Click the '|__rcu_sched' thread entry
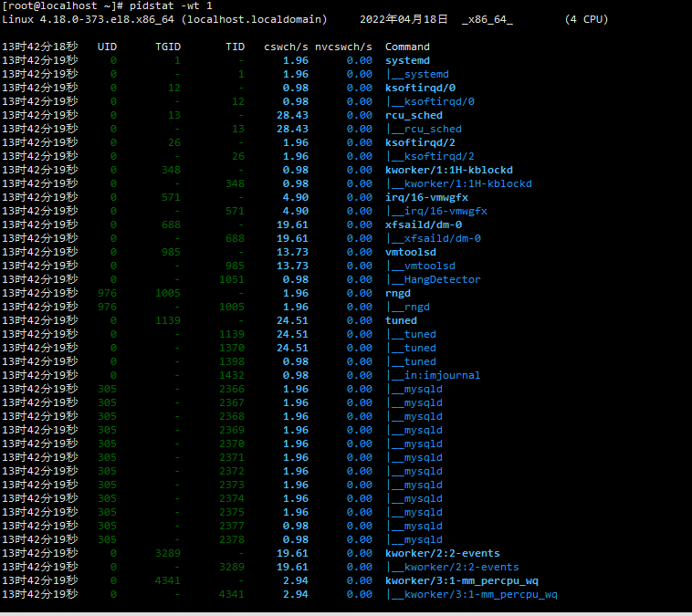 coord(424,129)
